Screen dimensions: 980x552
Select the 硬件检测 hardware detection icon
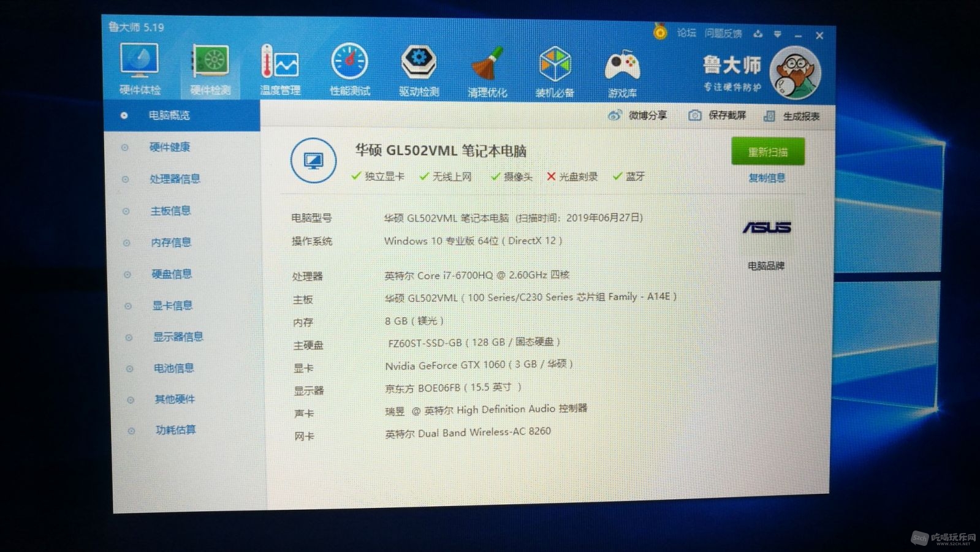[210, 69]
